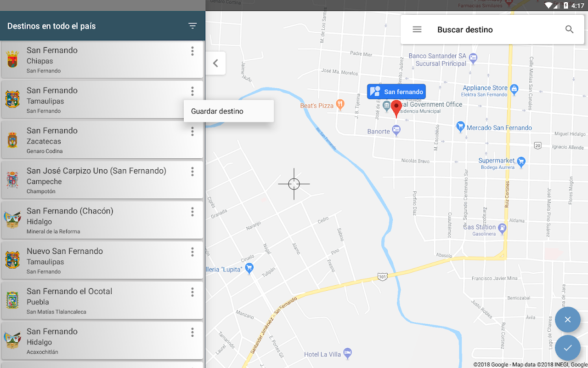Tap the Local Government Office marker

pos(386,106)
